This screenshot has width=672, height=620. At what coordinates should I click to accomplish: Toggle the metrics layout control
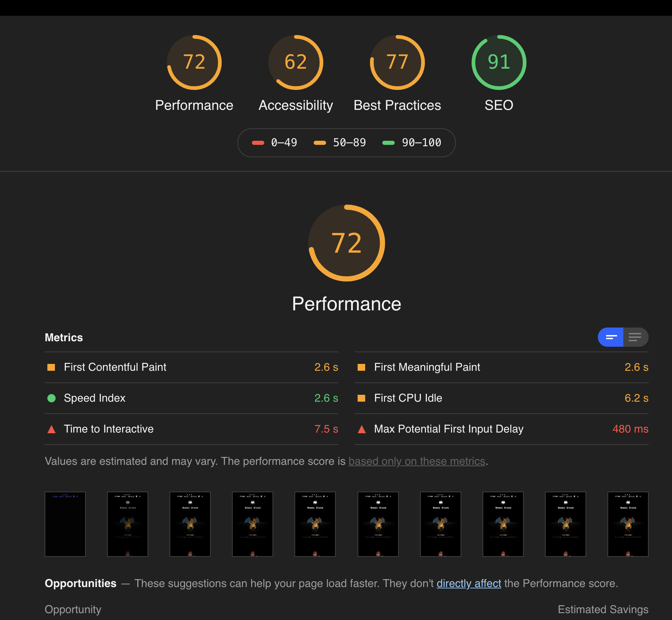click(x=623, y=337)
